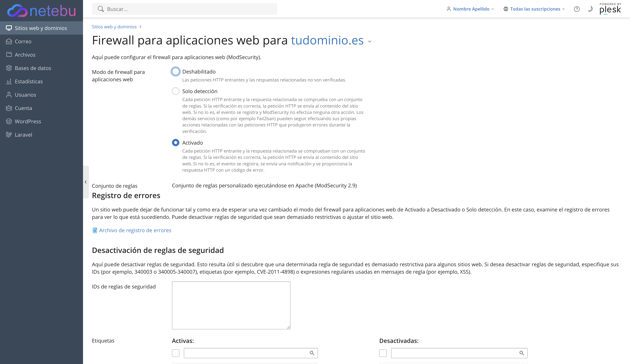The height and width of the screenshot is (364, 630).
Task: Click the tudominio.es domain link in heading
Action: pyautogui.click(x=327, y=40)
